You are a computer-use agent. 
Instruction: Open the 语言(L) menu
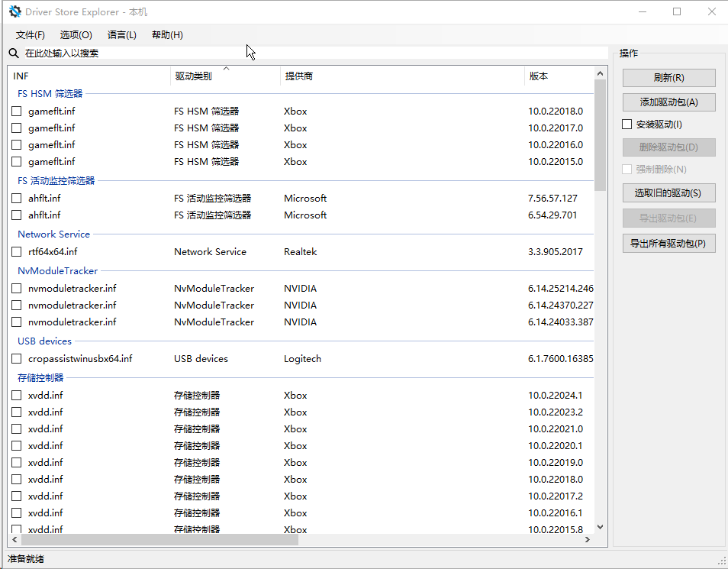(x=122, y=35)
